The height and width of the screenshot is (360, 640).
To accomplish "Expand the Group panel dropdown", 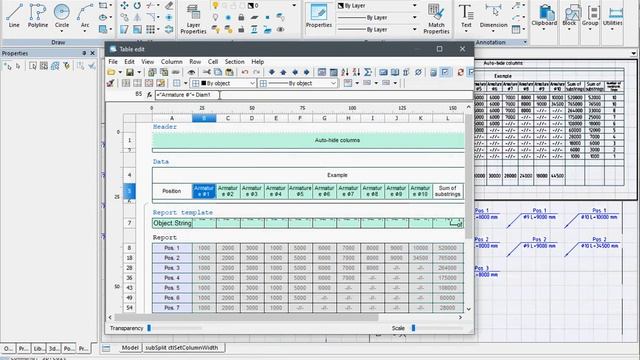I will tap(590, 29).
